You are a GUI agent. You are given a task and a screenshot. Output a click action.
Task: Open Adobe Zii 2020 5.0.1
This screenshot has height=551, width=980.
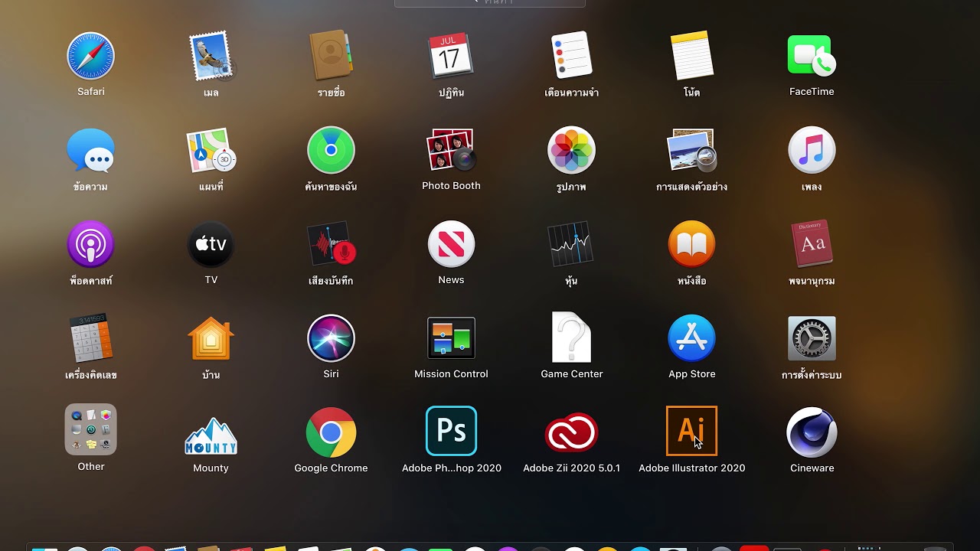[571, 432]
